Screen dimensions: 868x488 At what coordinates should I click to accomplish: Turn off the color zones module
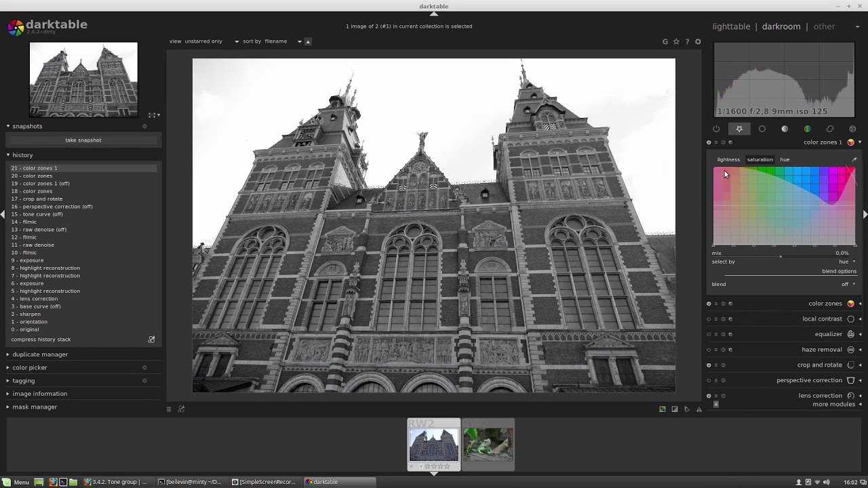click(709, 304)
